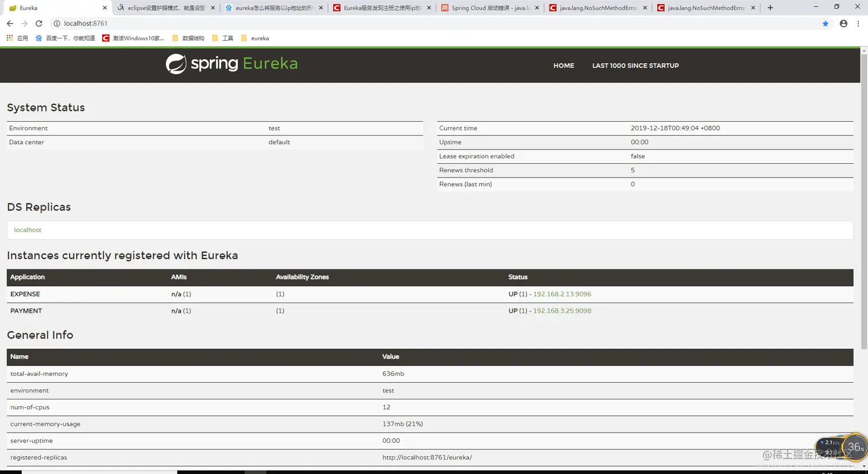Click the Availability Zones column header
868x474 pixels.
(x=303, y=277)
